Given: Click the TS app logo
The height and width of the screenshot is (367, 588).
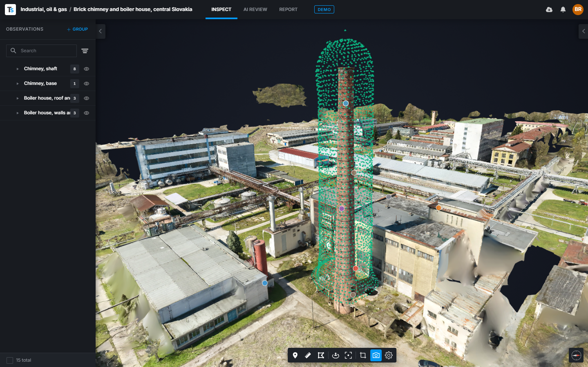Looking at the screenshot, I should 10,9.
